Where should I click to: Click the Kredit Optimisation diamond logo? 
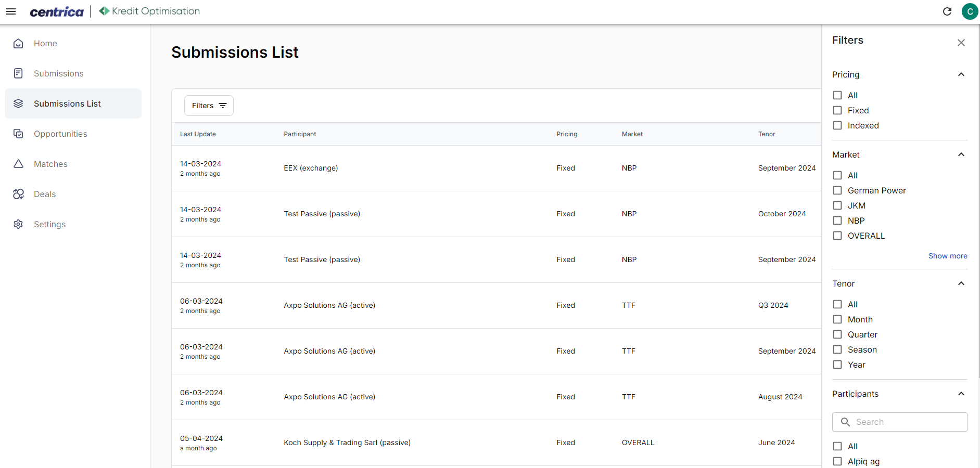[x=104, y=11]
